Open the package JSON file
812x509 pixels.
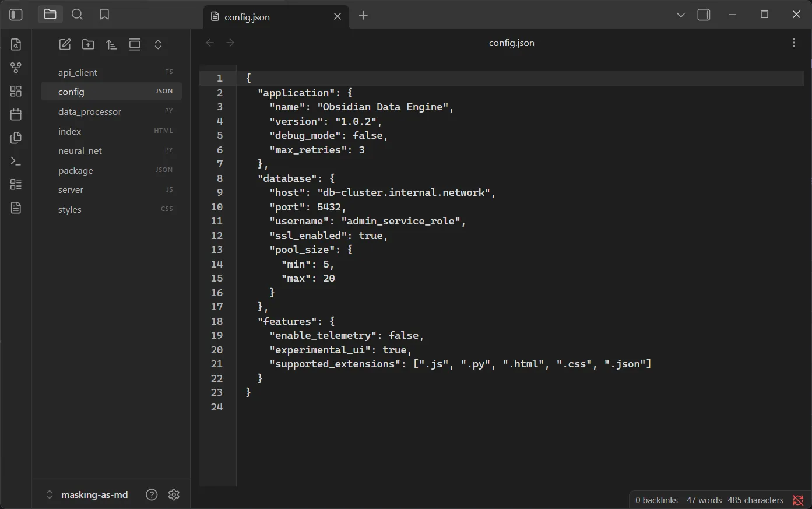[x=111, y=170]
